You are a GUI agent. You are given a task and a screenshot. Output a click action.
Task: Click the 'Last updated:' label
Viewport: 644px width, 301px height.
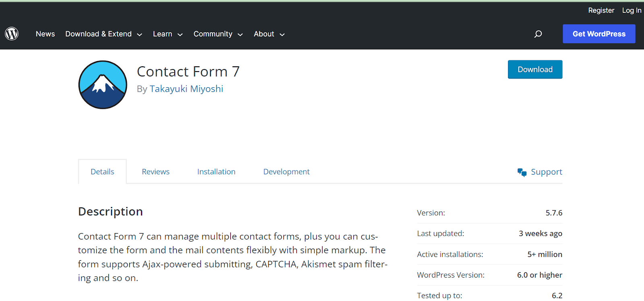(441, 233)
